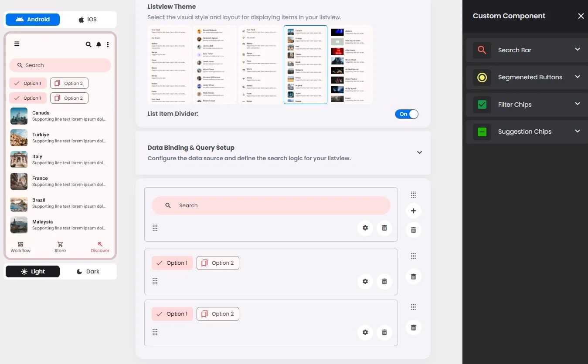Image resolution: width=588 pixels, height=364 pixels.
Task: Toggle Option 2 chip in the bottom builder card
Action: pos(218,314)
